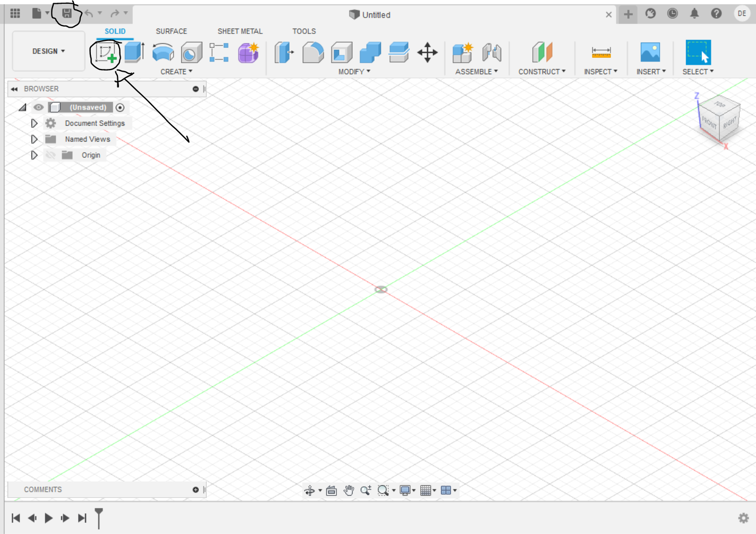Step forward one timeline feature

(x=65, y=518)
